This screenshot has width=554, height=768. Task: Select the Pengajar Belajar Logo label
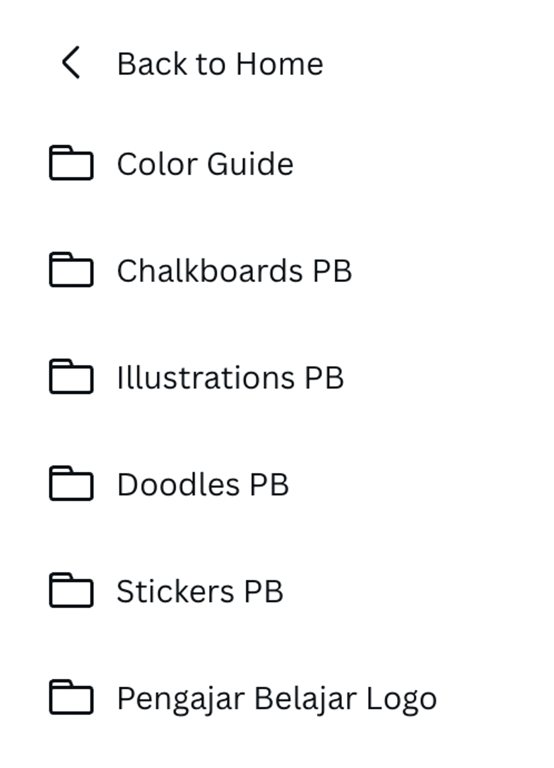click(x=277, y=698)
